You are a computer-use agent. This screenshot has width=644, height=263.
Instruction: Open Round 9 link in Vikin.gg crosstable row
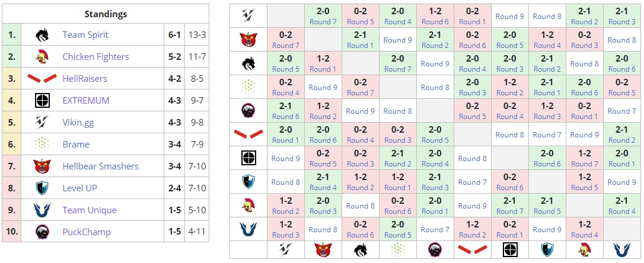coord(509,17)
